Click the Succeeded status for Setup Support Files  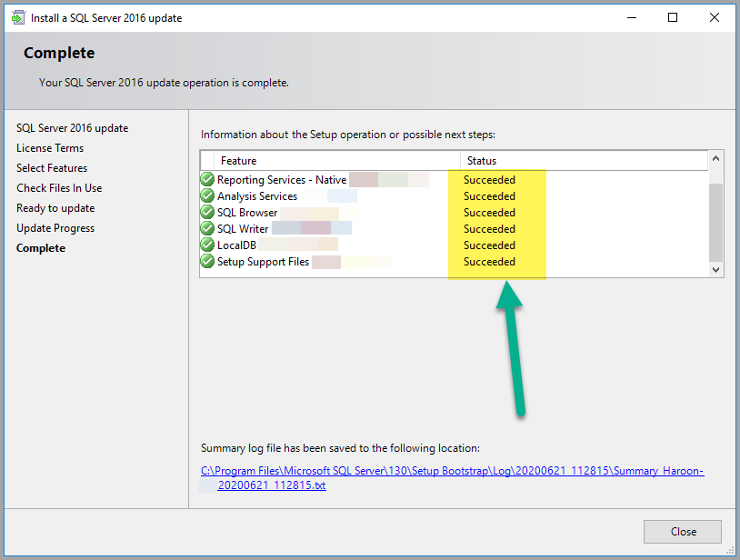[489, 262]
